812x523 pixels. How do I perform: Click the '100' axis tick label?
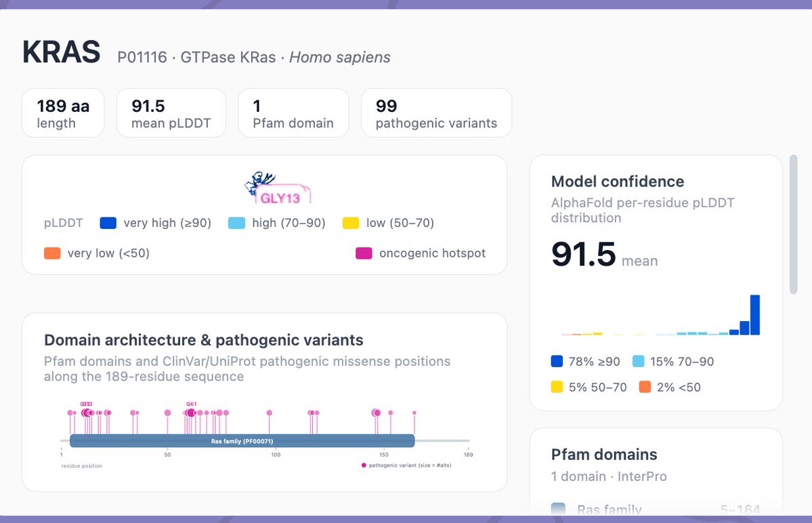[276, 455]
